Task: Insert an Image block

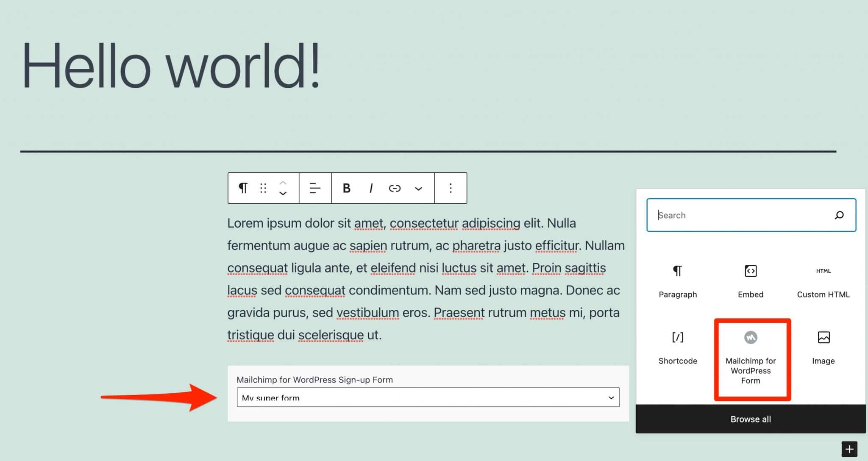Action: point(823,348)
